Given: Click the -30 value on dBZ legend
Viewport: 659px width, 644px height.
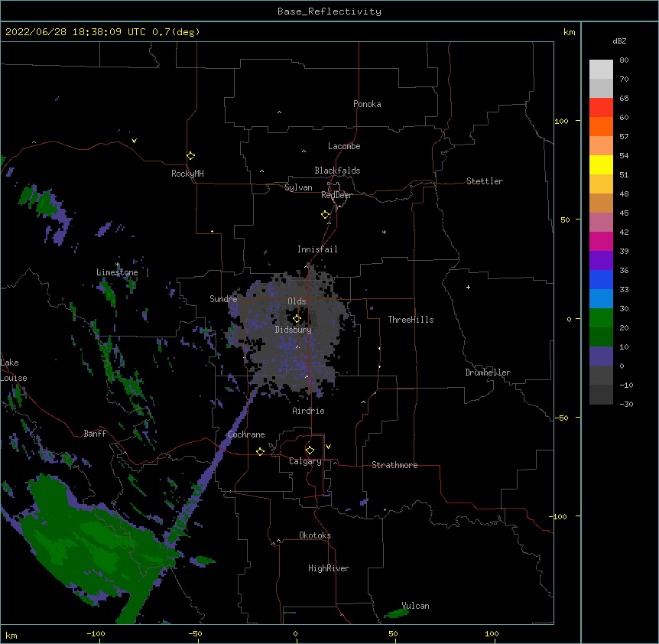Looking at the screenshot, I should (626, 404).
